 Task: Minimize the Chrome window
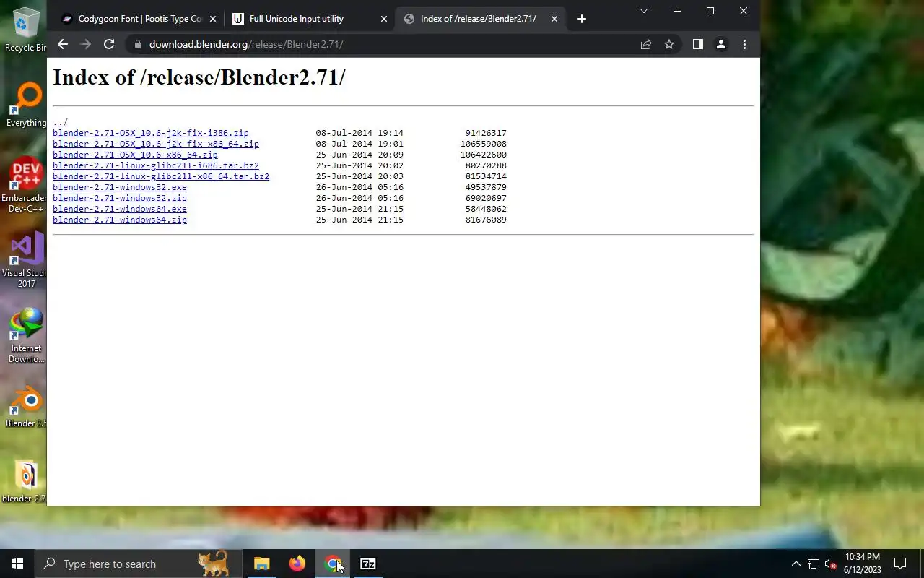[x=677, y=11]
